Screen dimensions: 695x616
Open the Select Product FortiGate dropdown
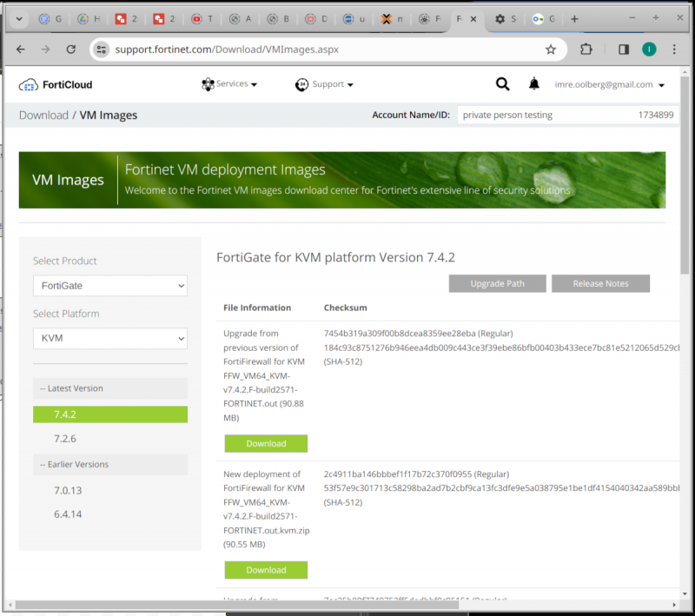click(110, 285)
